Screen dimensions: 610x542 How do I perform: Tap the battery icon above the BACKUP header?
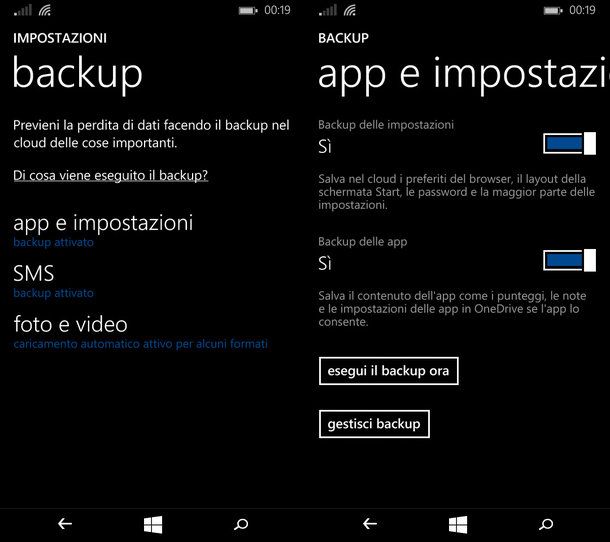point(553,10)
